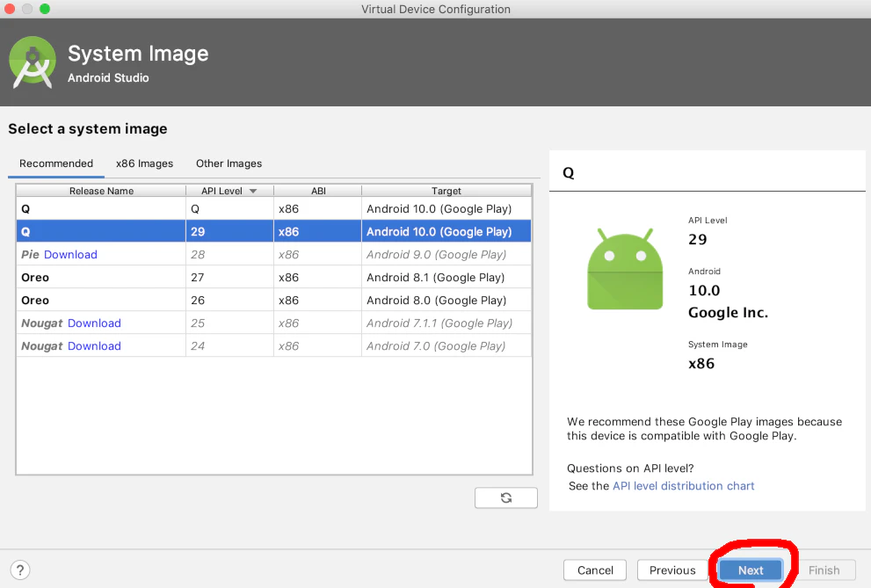This screenshot has width=871, height=588.
Task: Download the Pie system image
Action: click(70, 254)
